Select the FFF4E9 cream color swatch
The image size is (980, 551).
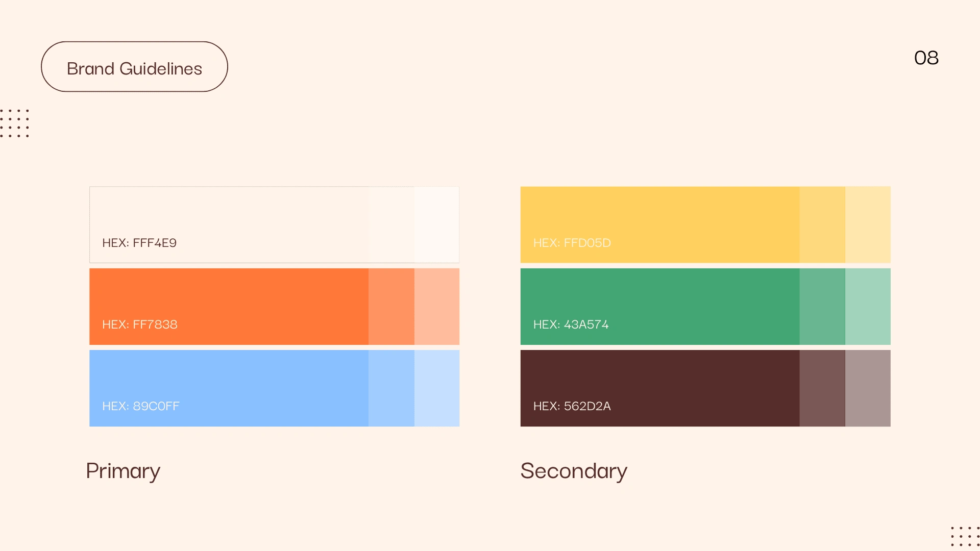[229, 224]
